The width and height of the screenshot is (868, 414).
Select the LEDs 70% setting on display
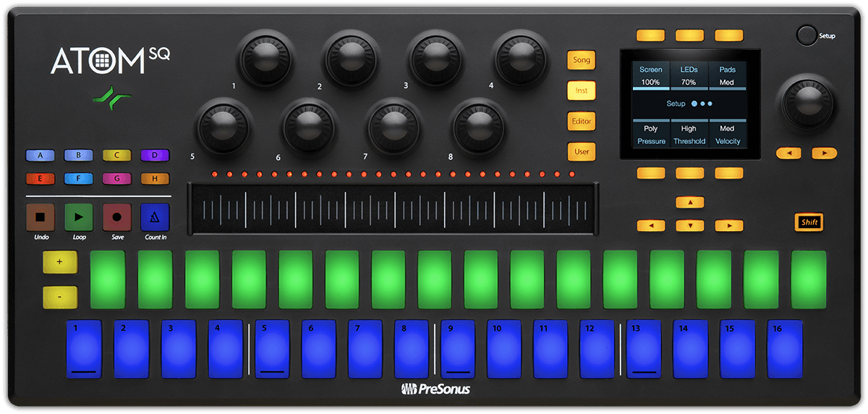coord(689,76)
